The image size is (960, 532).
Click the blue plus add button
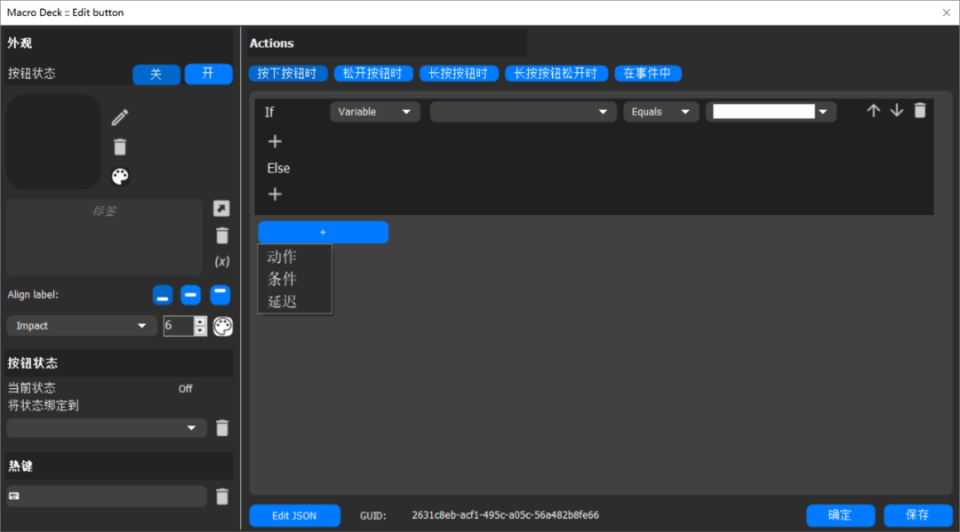tap(323, 233)
